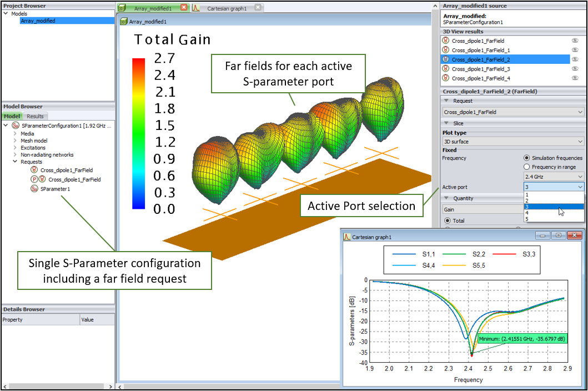The height and width of the screenshot is (391, 588).
Task: Click the power icon on second Cross_dipole1_FarField request
Action: click(x=34, y=179)
